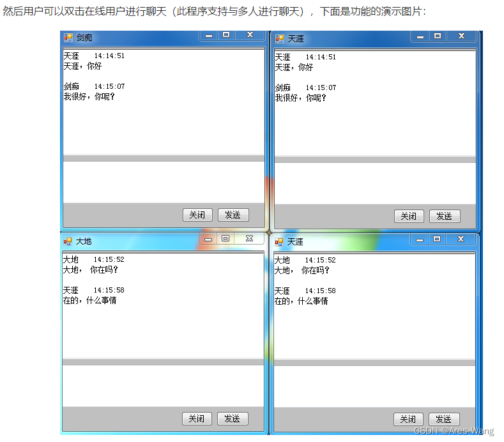The width and height of the screenshot is (504, 442).
Task: Click 关闭 button in the 大地 window
Action: tap(197, 419)
